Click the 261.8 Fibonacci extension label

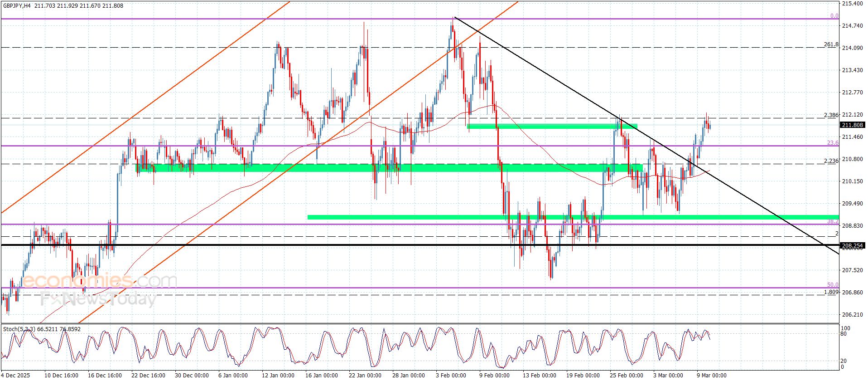point(831,44)
